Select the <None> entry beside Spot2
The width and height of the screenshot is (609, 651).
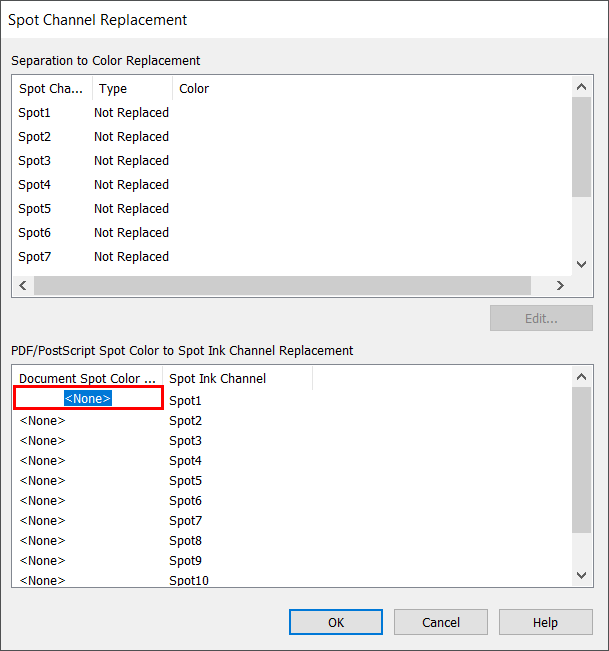click(x=42, y=421)
